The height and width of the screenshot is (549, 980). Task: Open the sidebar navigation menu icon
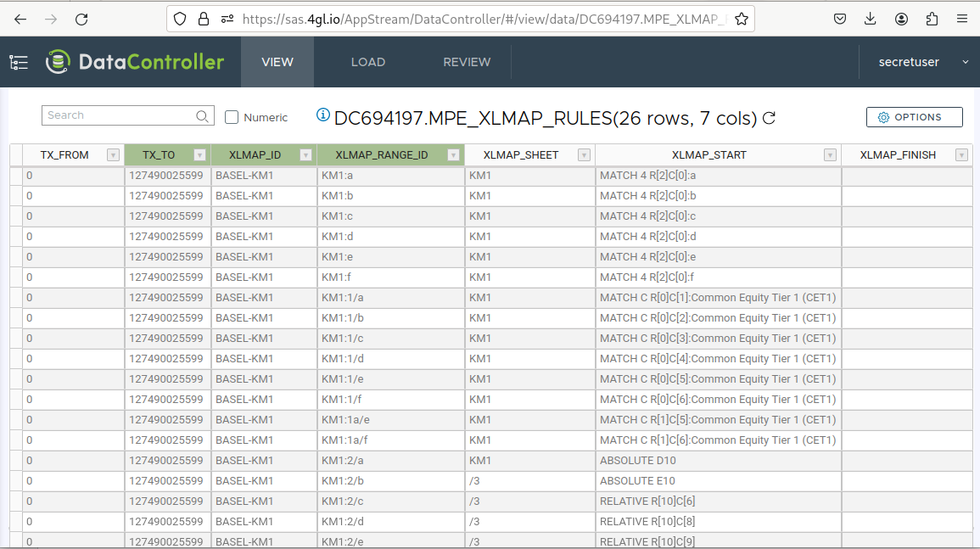pyautogui.click(x=19, y=62)
